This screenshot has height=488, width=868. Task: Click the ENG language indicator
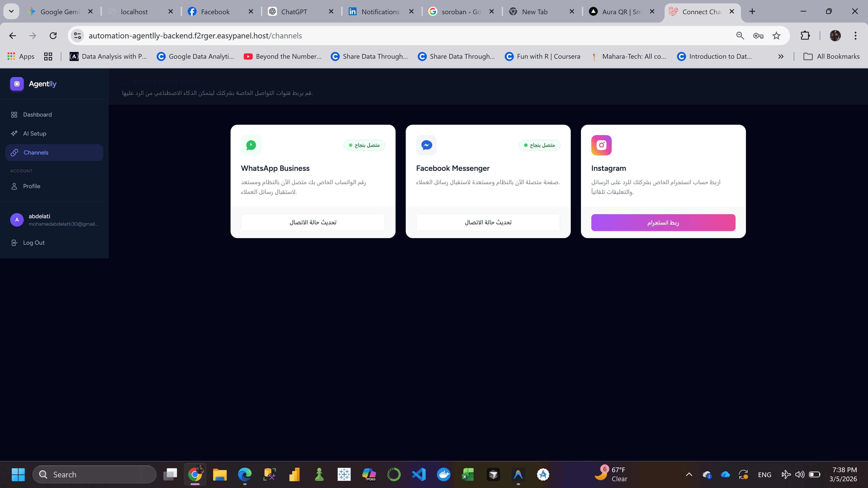coord(764,475)
